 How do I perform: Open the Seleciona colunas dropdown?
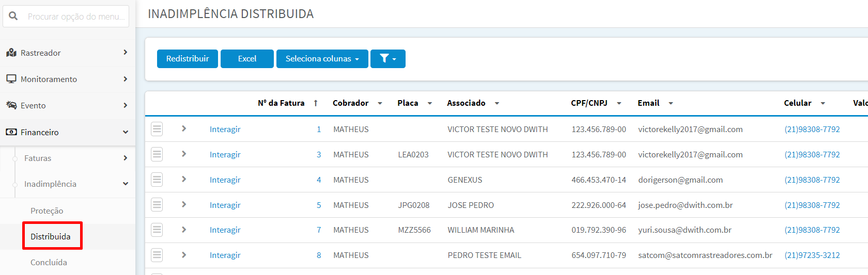pos(322,59)
